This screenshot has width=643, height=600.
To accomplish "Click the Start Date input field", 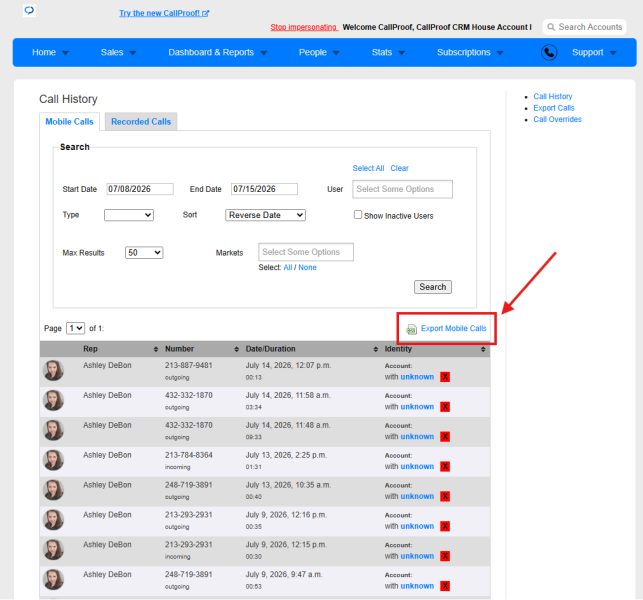I will click(x=140, y=189).
